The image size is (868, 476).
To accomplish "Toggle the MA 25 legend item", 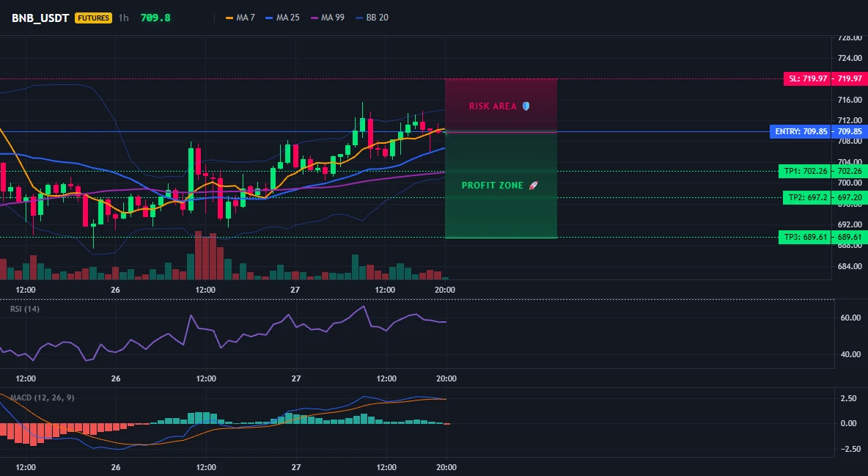I will (x=282, y=18).
